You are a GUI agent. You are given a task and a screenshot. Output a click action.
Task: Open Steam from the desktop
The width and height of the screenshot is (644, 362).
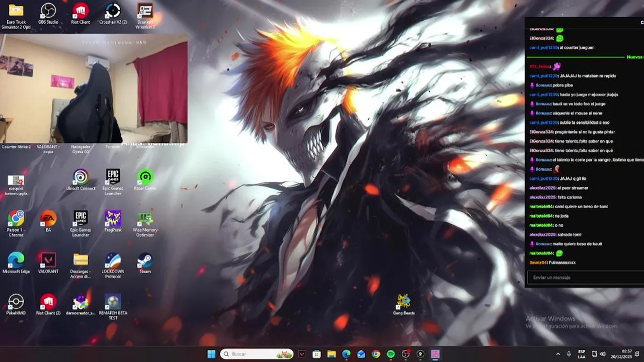coord(145,263)
